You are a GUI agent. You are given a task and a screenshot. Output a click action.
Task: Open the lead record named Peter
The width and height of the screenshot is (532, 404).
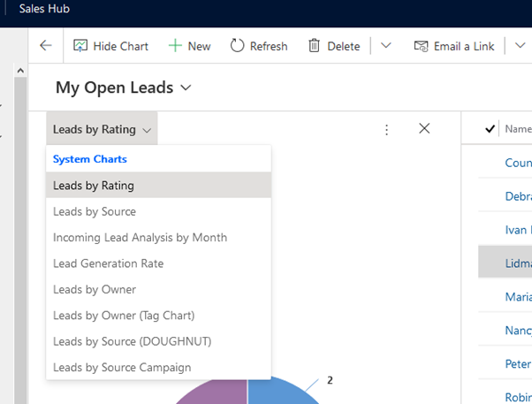coord(518,363)
